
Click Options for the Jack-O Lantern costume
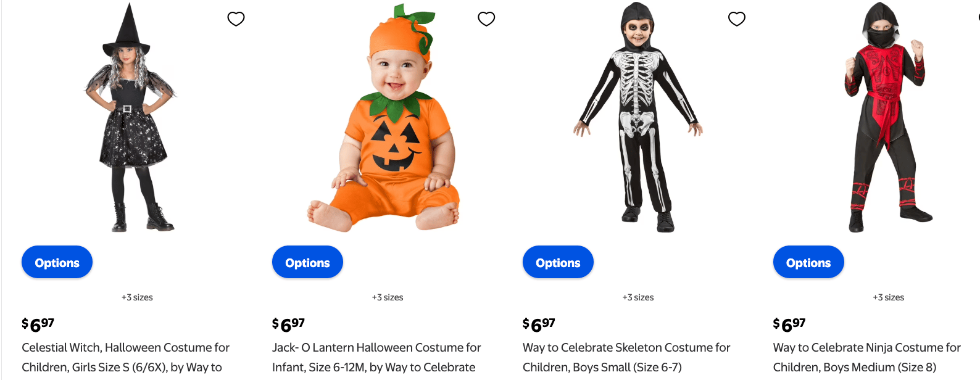pos(307,262)
